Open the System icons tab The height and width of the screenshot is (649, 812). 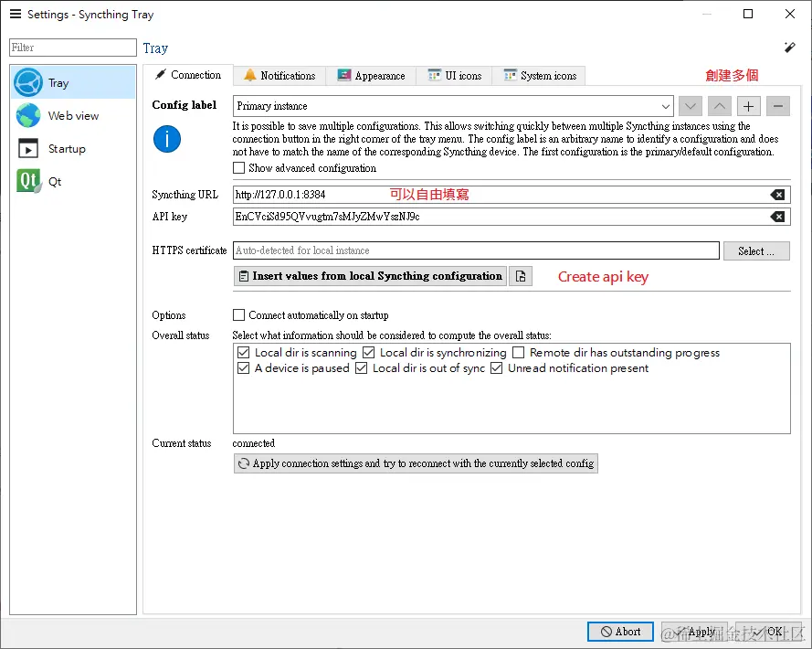tap(539, 76)
